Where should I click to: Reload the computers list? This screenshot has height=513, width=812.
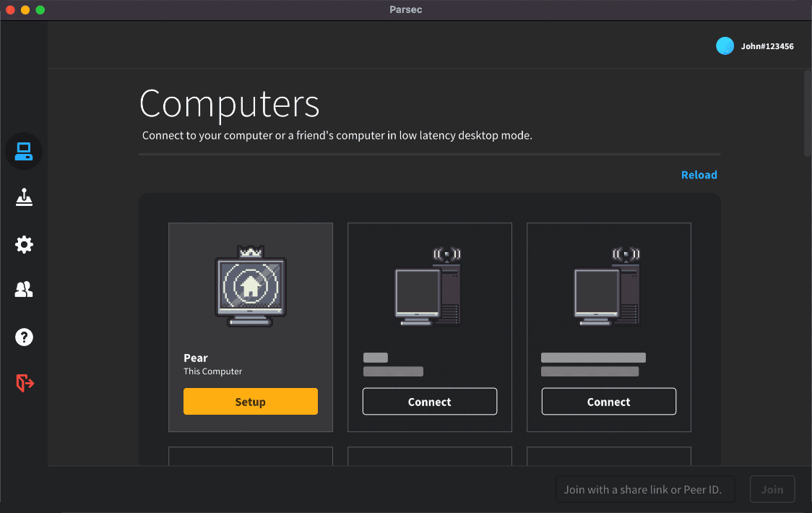[699, 175]
